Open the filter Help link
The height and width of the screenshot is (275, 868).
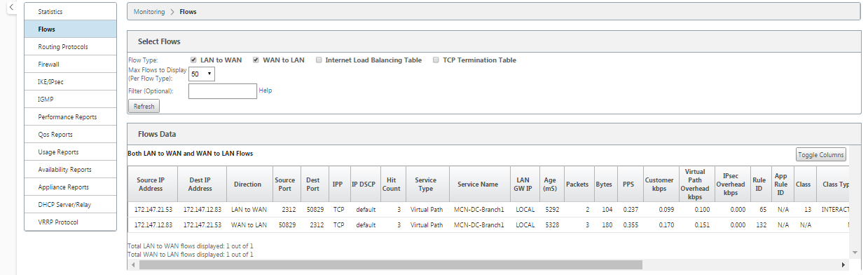point(266,90)
